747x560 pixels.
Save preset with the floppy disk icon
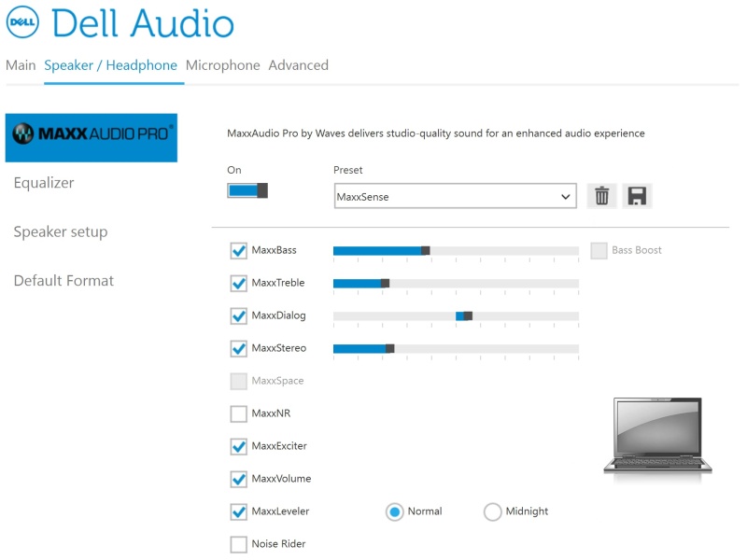[x=637, y=196]
